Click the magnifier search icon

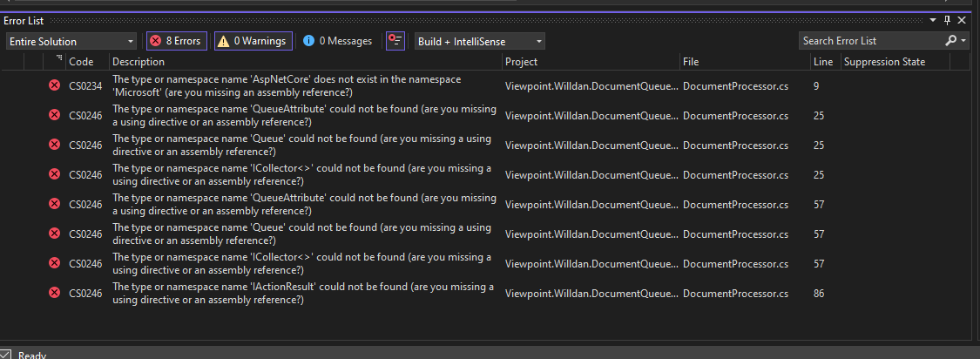[950, 41]
